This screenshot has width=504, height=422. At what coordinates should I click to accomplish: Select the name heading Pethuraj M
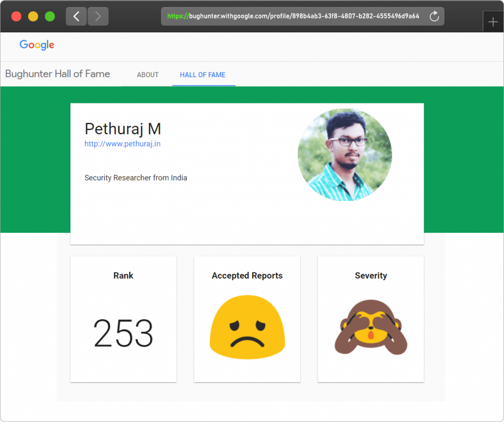(x=123, y=129)
